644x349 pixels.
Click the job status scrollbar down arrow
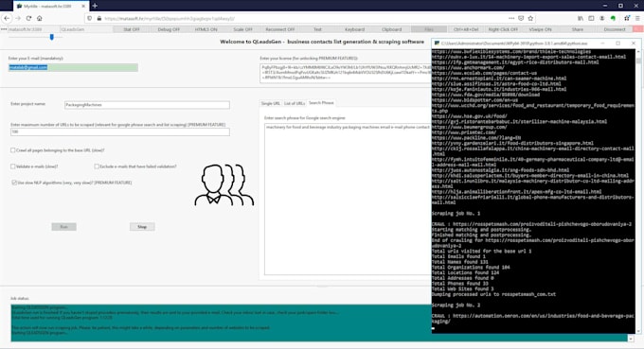(631, 339)
